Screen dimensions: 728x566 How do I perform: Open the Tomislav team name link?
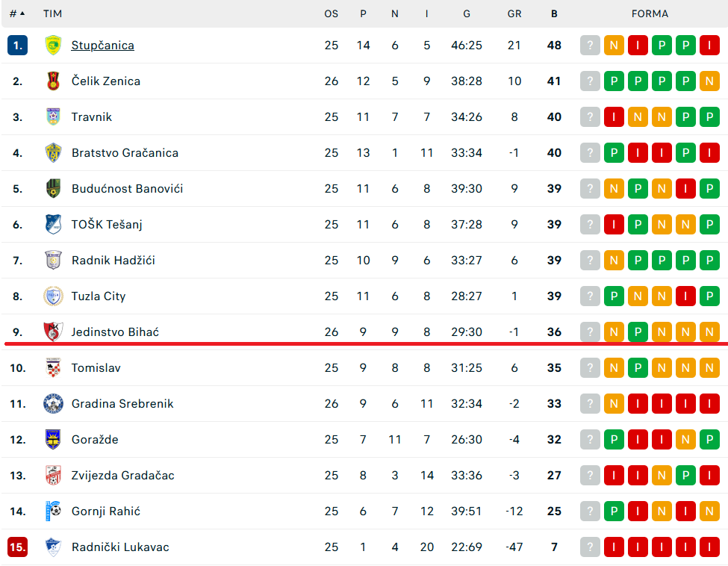(x=96, y=368)
